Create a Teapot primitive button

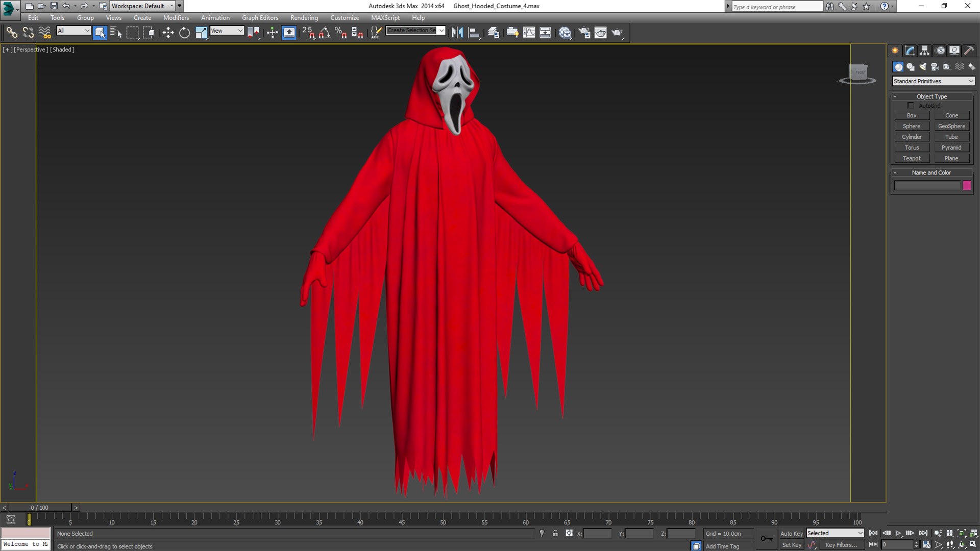click(912, 159)
